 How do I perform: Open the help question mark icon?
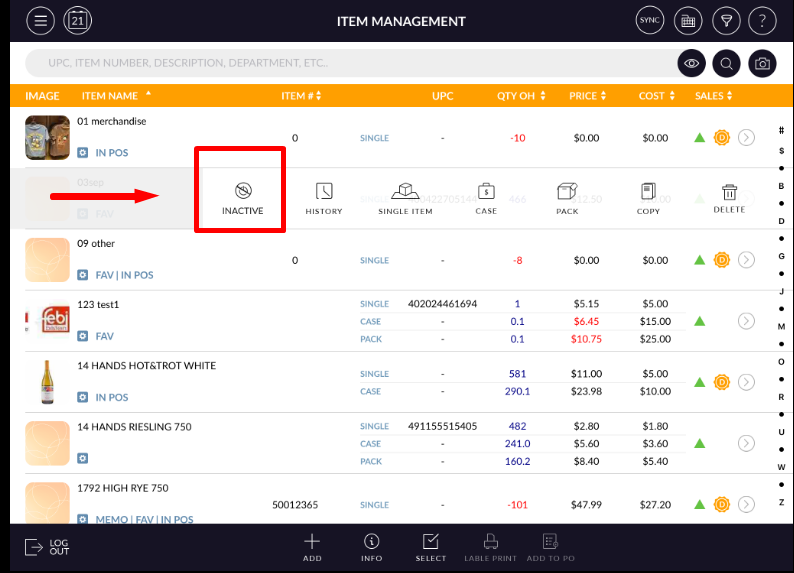click(762, 20)
